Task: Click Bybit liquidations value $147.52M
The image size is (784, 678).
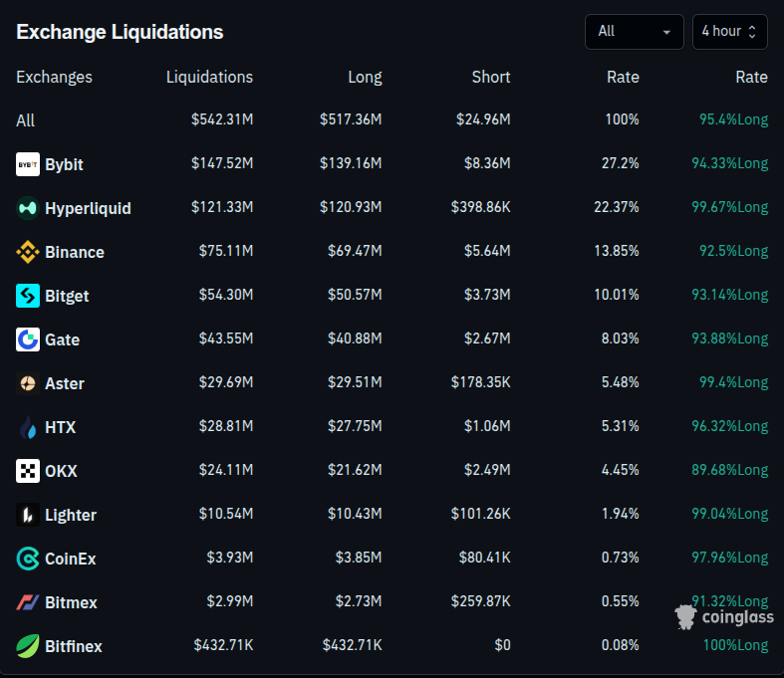Action: [x=222, y=163]
